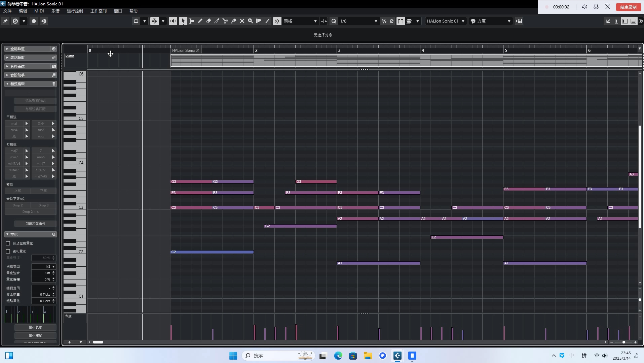Open the 运行控制 menu

tap(75, 11)
